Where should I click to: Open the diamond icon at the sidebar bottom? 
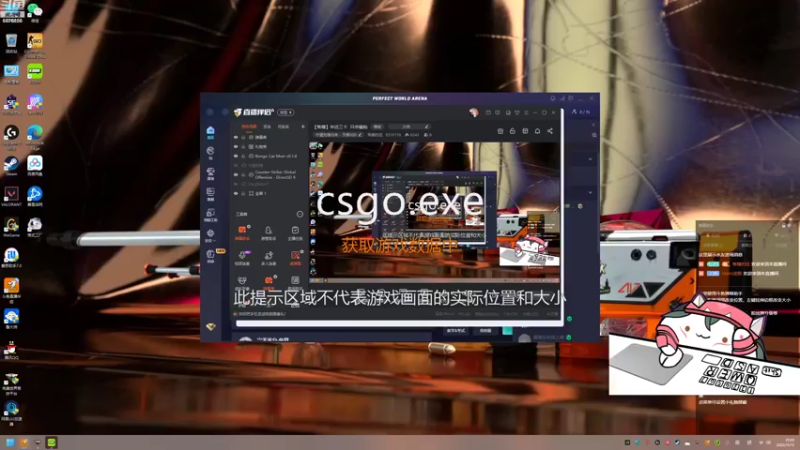point(211,327)
